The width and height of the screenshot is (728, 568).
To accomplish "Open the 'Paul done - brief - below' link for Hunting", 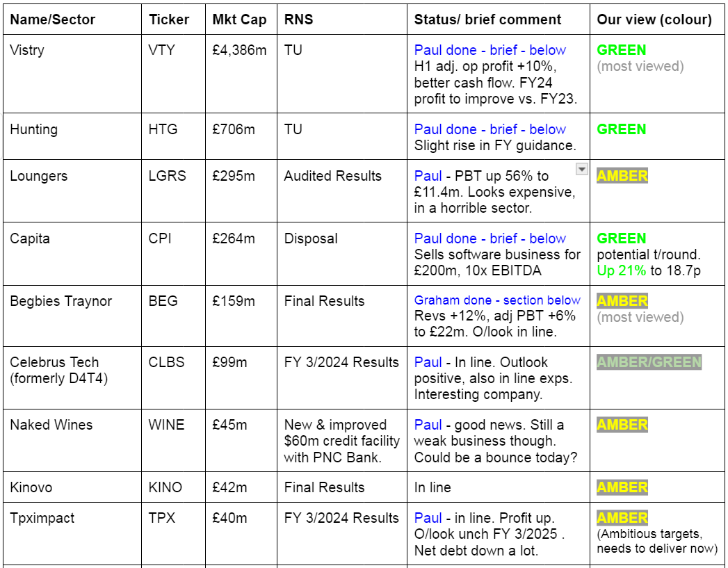I will 490,129.
